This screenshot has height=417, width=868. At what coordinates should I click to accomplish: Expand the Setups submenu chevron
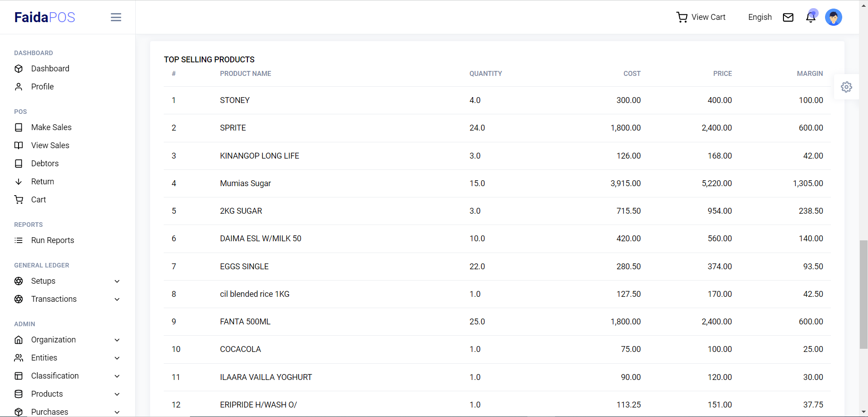coord(117,281)
